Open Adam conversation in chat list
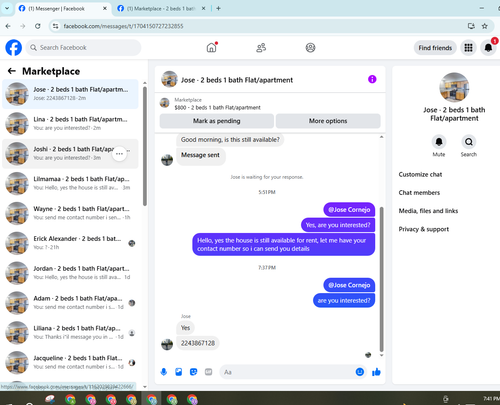Screen dimensions: 500x405 click(70, 303)
